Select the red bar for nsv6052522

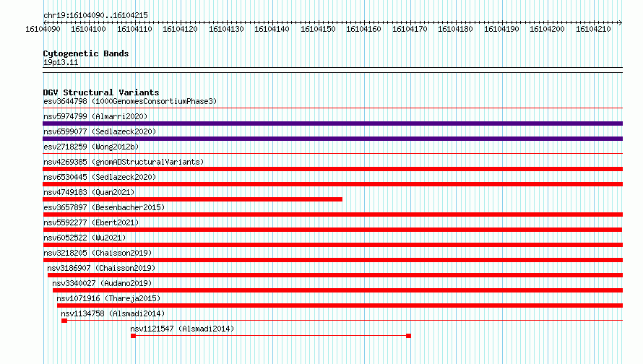(x=332, y=245)
